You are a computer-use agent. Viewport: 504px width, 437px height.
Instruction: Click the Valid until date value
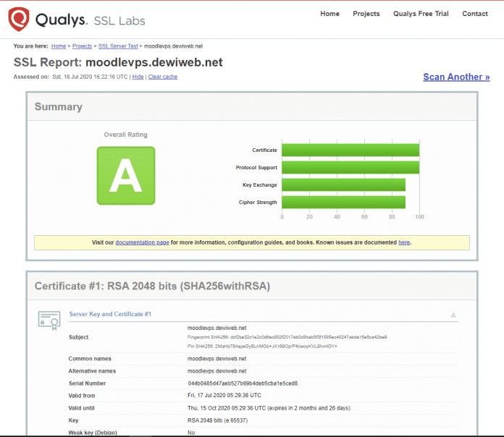(x=269, y=408)
